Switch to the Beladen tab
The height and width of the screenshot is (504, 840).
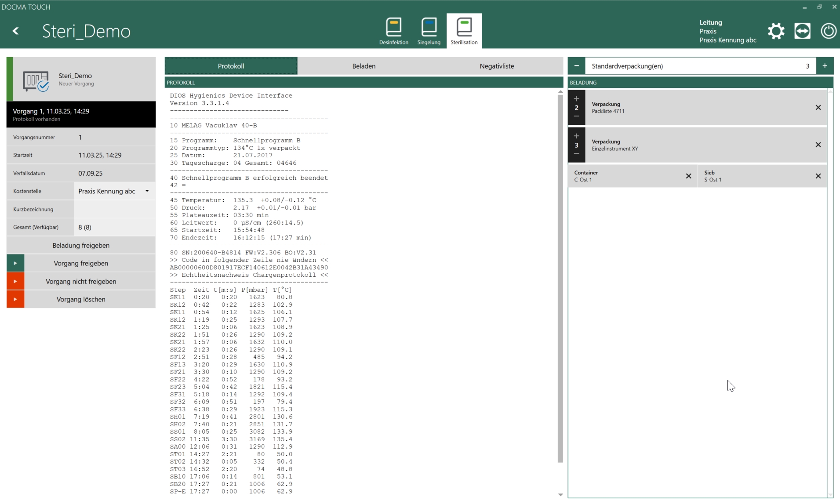[364, 66]
